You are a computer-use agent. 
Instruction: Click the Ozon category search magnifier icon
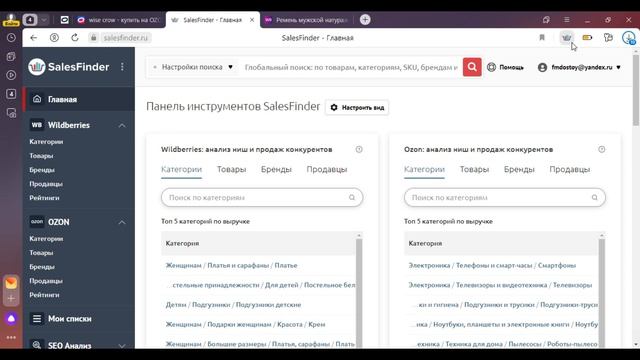tap(595, 198)
